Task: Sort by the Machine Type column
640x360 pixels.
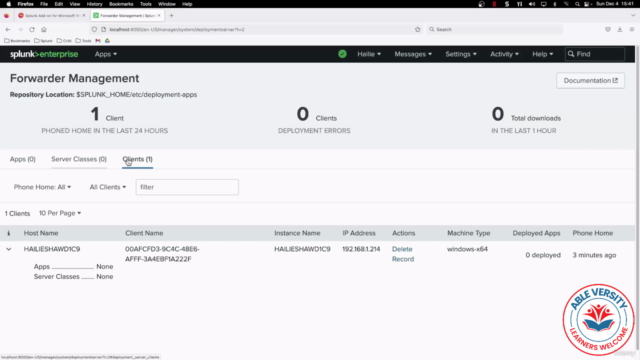Action: [469, 233]
